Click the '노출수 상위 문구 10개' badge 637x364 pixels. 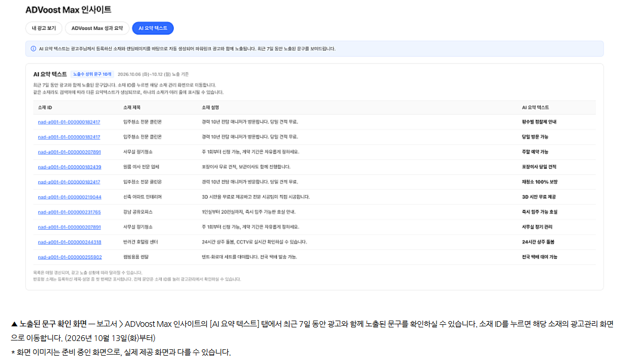[x=92, y=74]
